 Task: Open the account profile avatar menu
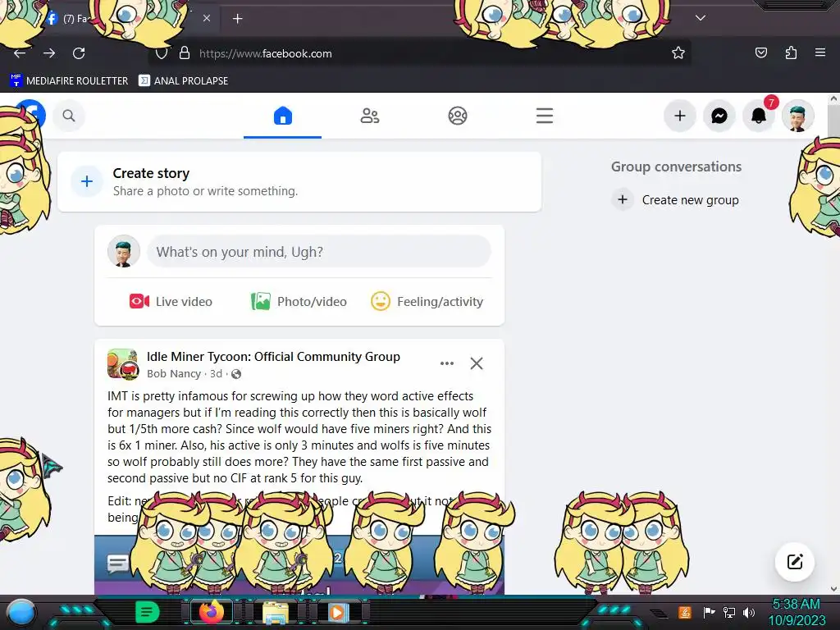[x=797, y=116]
